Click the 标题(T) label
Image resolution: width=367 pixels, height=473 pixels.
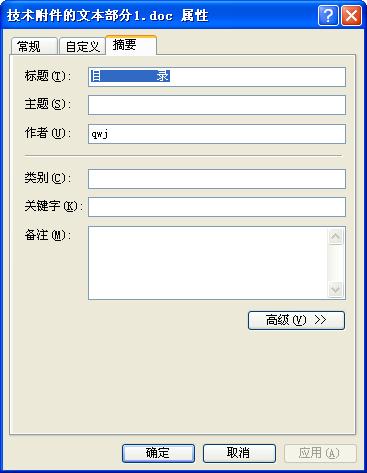(48, 76)
